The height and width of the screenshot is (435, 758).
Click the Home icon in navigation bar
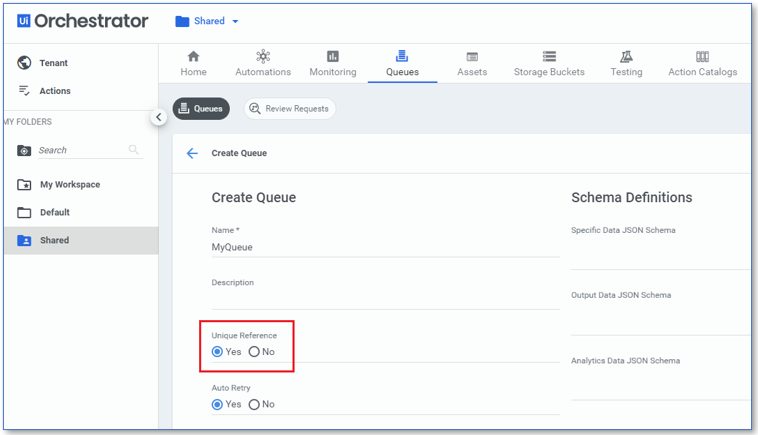coord(193,57)
